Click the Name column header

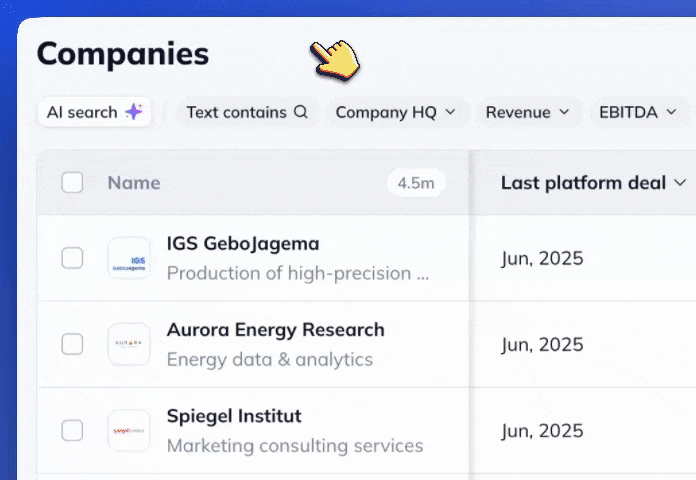pyautogui.click(x=134, y=183)
